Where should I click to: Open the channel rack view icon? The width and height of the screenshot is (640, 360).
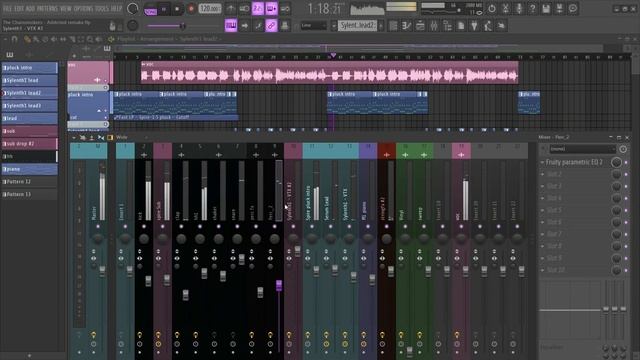pos(420,26)
